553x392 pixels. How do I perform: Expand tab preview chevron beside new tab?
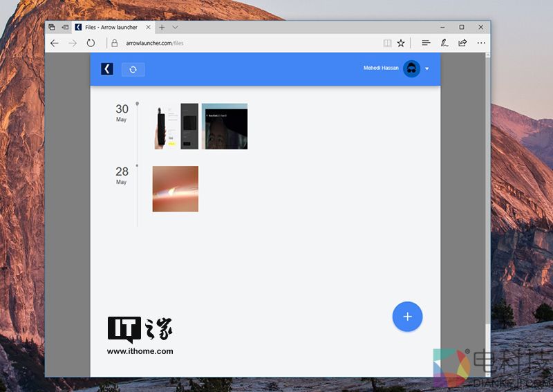coord(176,27)
